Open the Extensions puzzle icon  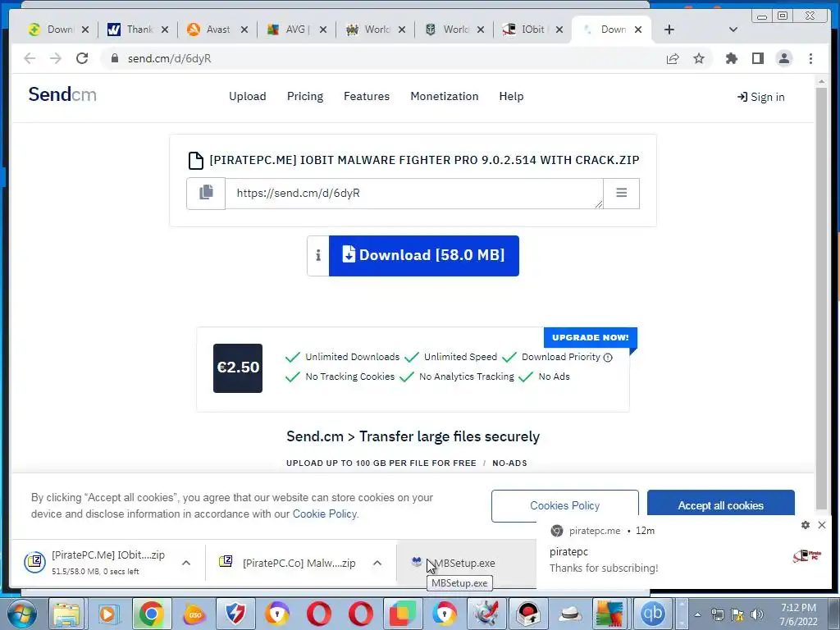(x=731, y=58)
